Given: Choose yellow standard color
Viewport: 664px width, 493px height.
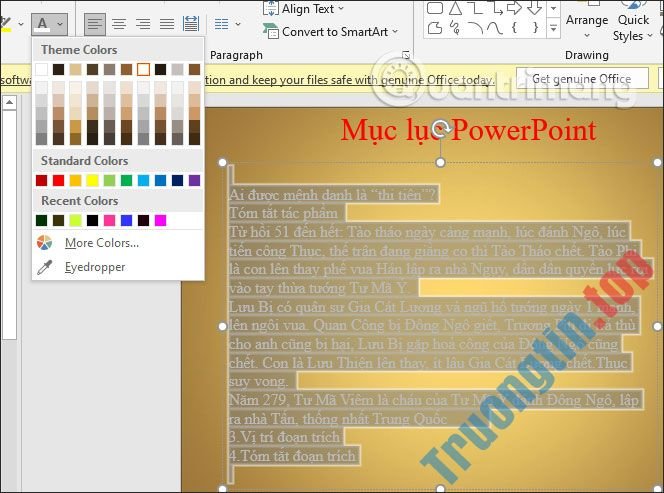Looking at the screenshot, I should pyautogui.click(x=92, y=180).
